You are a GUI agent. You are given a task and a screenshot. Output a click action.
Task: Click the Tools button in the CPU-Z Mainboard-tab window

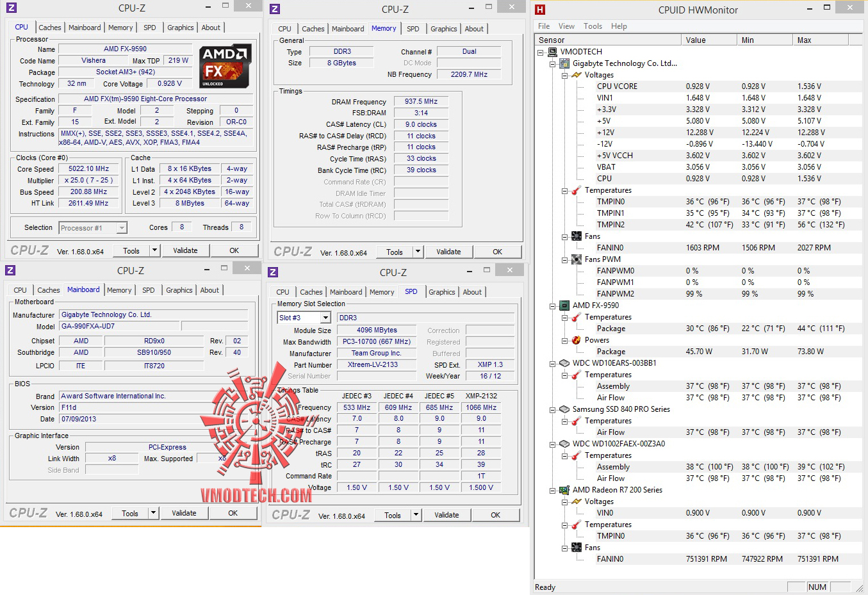coord(130,513)
